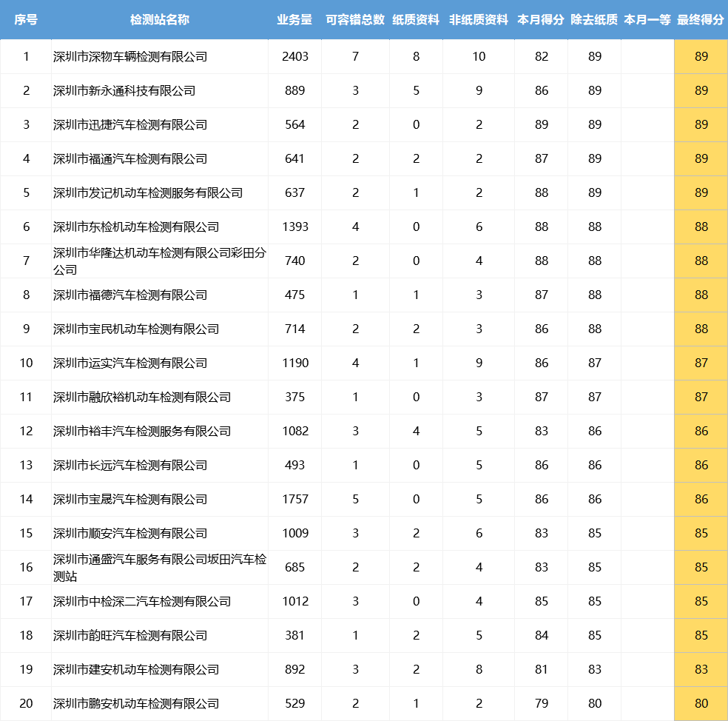Select 深圳市通盛汽车服务有限公司坂田汽车检测站 name
728x721 pixels.
tap(151, 566)
